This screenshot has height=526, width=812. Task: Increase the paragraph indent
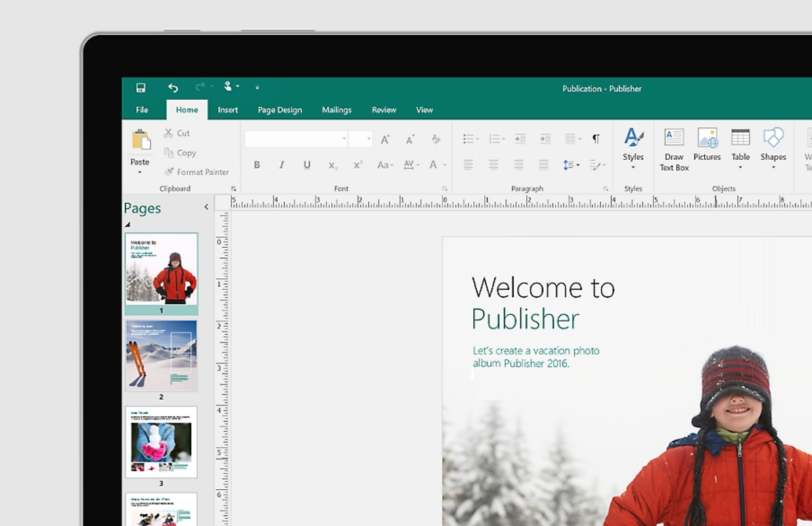(545, 139)
